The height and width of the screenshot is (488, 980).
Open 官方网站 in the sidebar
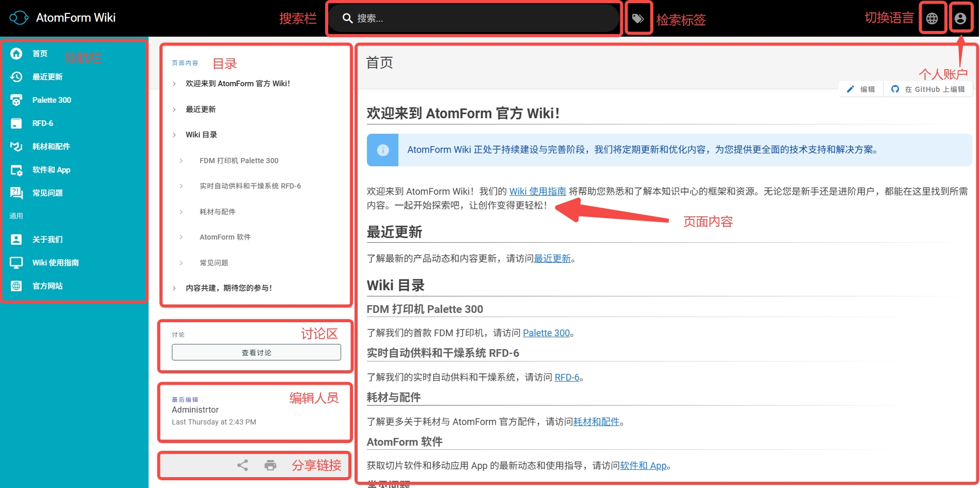pyautogui.click(x=47, y=286)
